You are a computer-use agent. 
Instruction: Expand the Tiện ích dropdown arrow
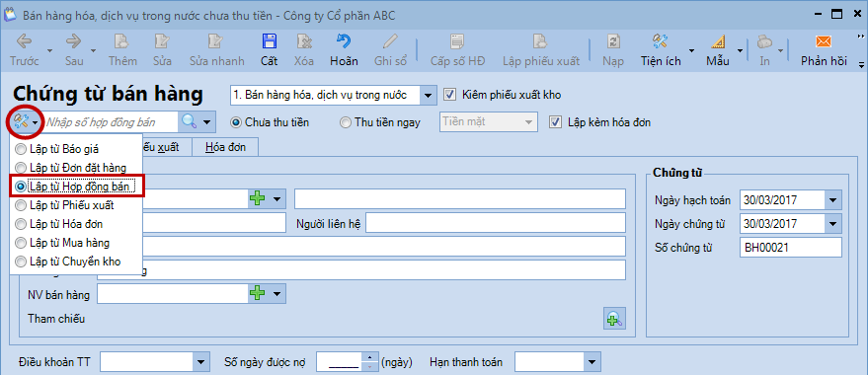[692, 51]
